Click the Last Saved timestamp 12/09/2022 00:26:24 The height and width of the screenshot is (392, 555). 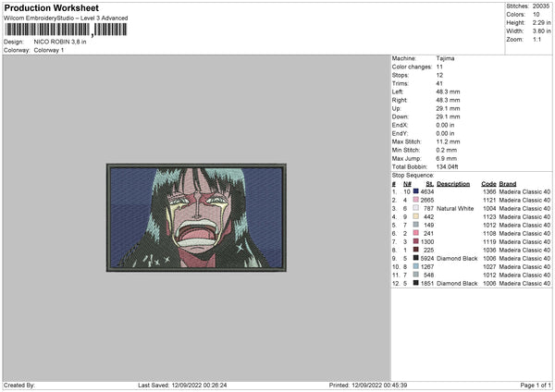click(199, 385)
